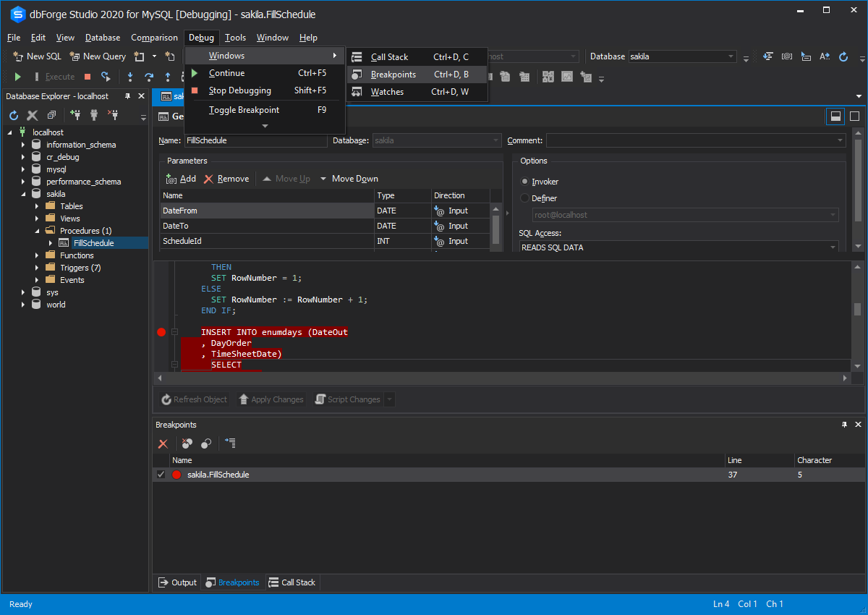
Task: Collapse the sakila database node
Action: [24, 194]
